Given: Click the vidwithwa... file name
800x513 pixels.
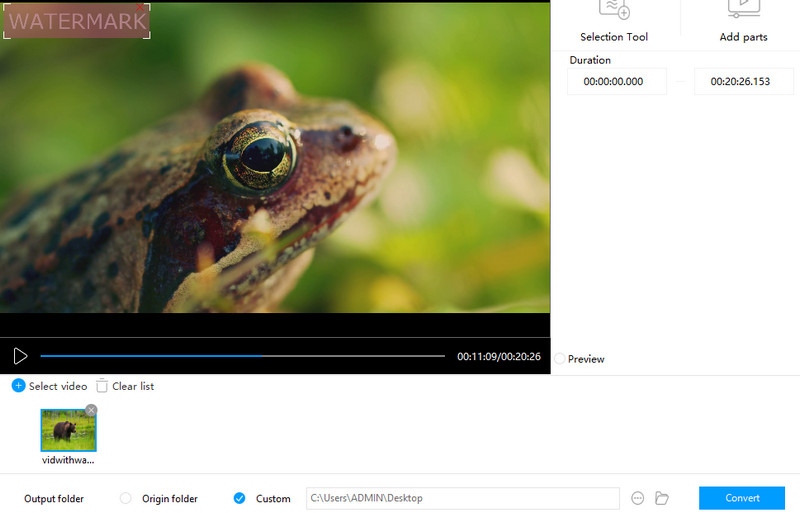Looking at the screenshot, I should (68, 460).
